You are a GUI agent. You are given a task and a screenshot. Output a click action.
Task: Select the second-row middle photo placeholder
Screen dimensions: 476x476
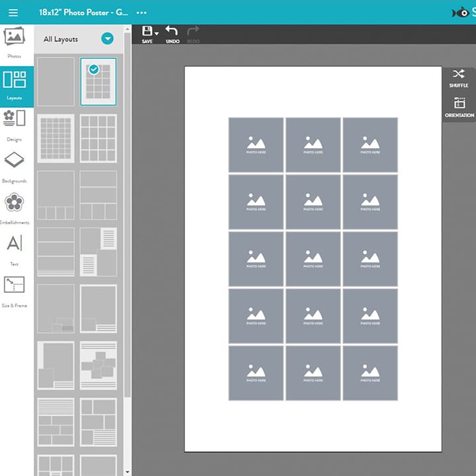coord(313,202)
